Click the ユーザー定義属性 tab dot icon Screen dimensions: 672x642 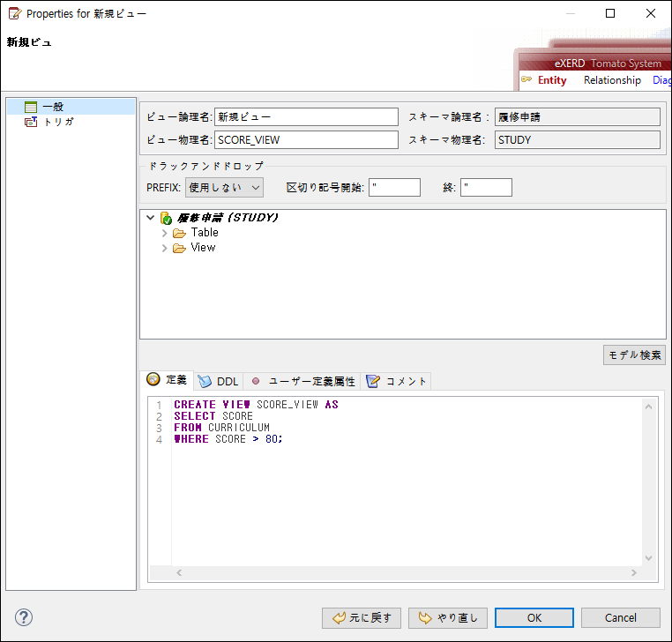click(256, 381)
